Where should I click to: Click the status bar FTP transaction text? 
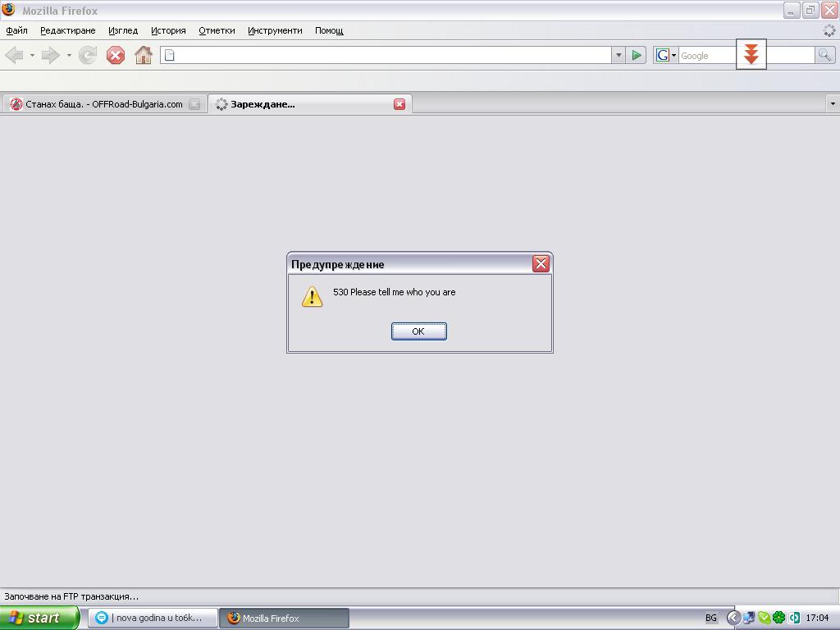[71, 596]
